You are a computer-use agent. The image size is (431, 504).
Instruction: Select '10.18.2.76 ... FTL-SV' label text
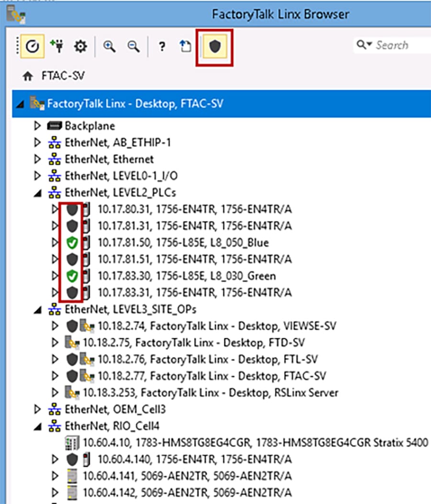(208, 359)
